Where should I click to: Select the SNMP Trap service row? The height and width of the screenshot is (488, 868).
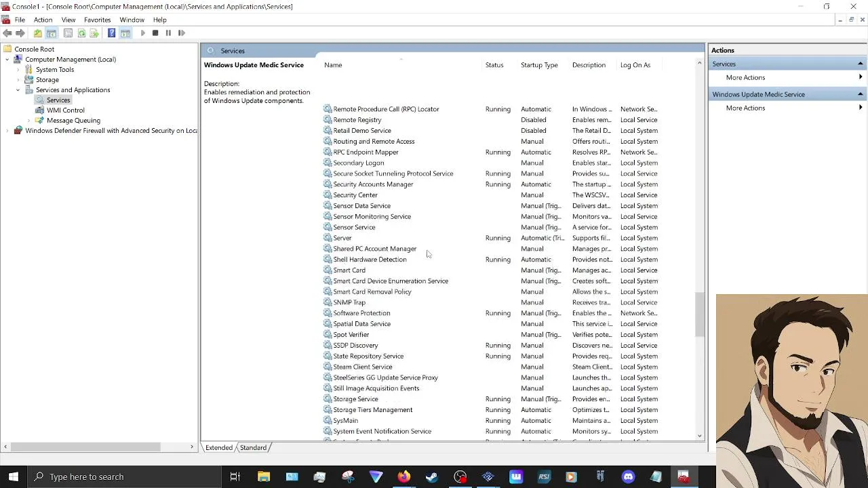click(x=491, y=302)
